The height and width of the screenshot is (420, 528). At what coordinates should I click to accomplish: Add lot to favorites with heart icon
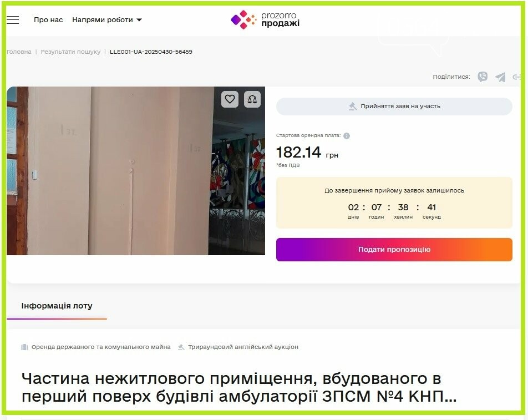230,99
